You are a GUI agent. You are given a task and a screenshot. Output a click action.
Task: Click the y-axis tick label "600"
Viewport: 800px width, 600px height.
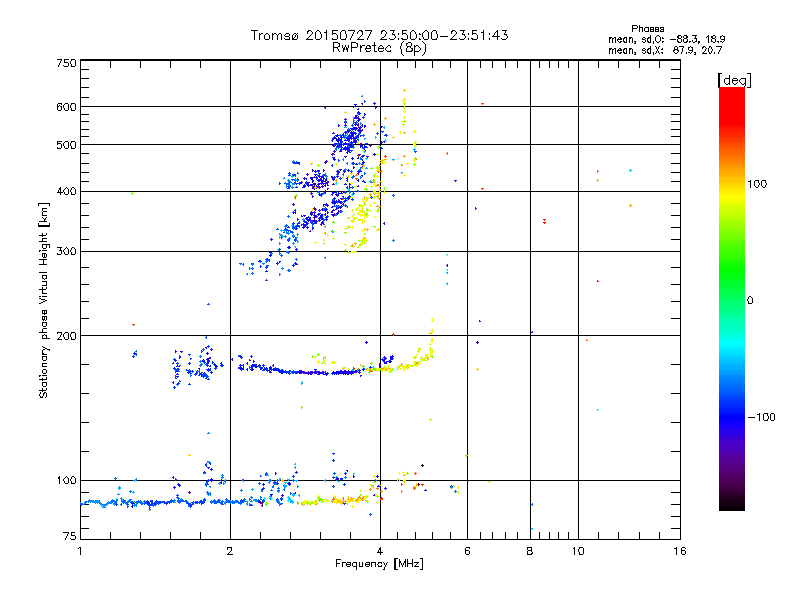click(66, 107)
